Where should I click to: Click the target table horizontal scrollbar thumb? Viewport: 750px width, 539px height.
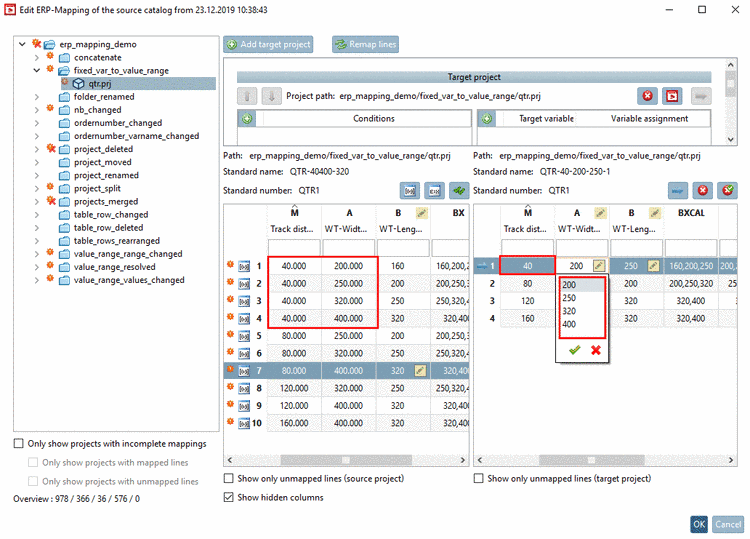[591, 460]
